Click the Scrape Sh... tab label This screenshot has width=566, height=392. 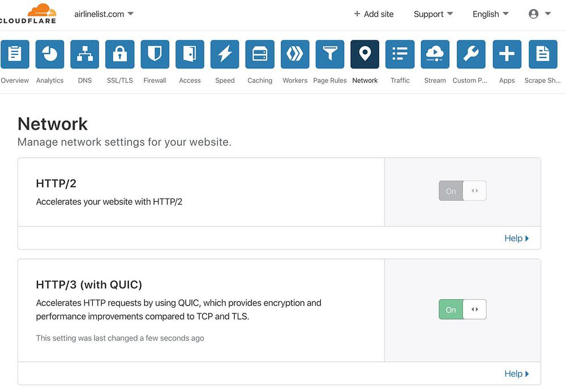click(543, 80)
